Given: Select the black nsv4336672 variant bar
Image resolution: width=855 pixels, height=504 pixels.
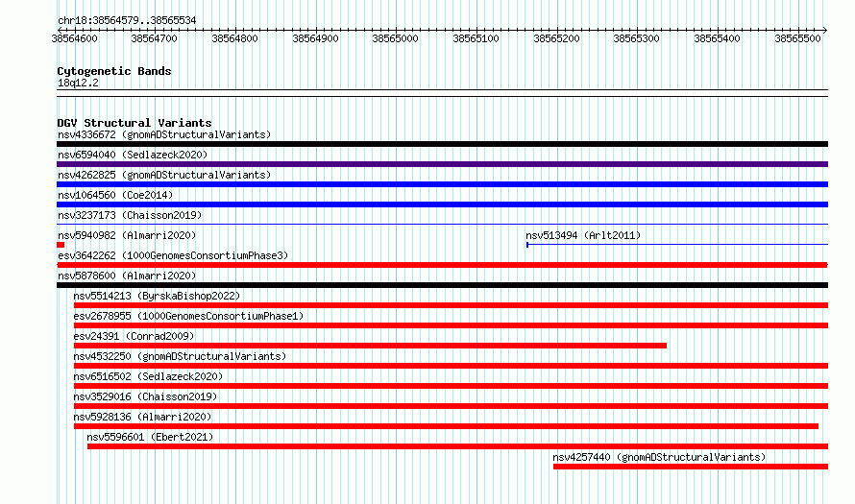Looking at the screenshot, I should click(x=442, y=144).
